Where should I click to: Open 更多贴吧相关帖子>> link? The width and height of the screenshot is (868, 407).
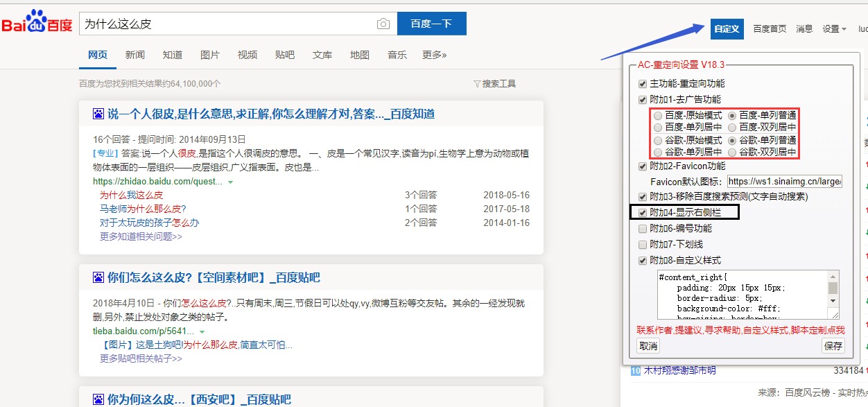pyautogui.click(x=141, y=358)
